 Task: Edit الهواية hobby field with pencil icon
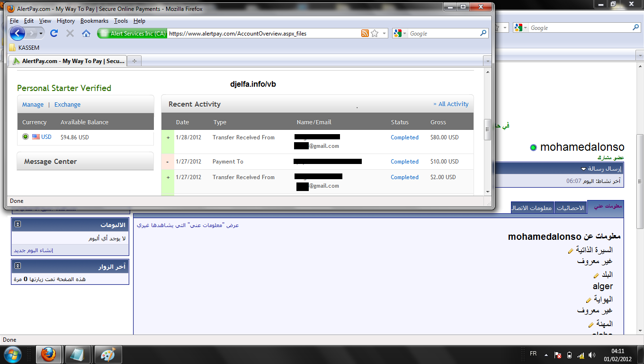(x=589, y=300)
